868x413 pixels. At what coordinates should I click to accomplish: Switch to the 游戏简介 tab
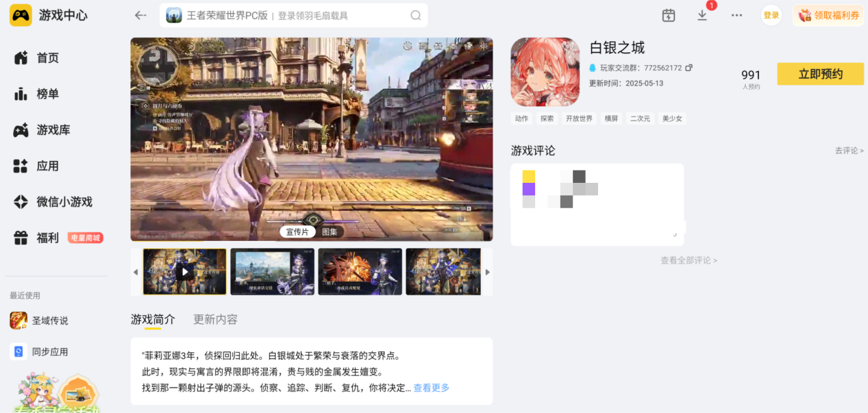(153, 319)
